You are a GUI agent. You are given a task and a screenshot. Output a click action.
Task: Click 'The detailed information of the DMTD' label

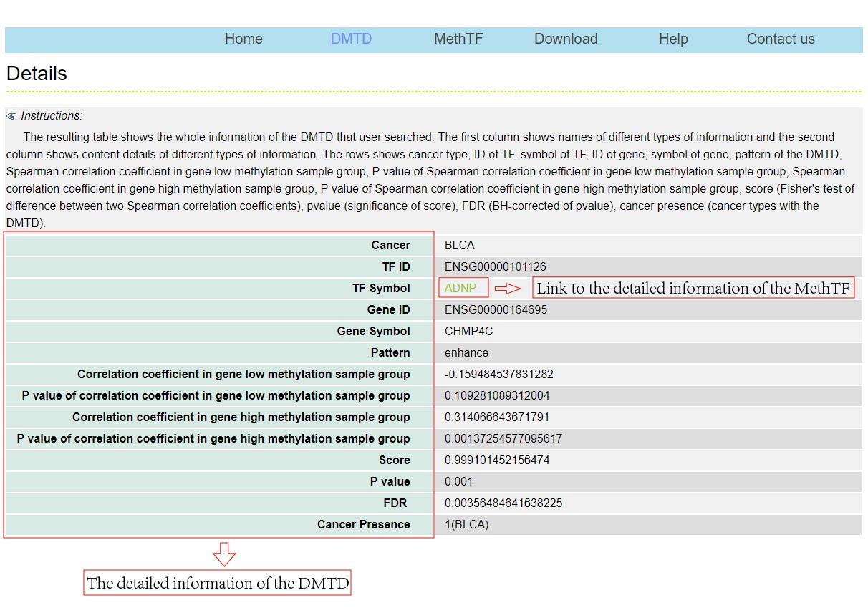click(218, 584)
